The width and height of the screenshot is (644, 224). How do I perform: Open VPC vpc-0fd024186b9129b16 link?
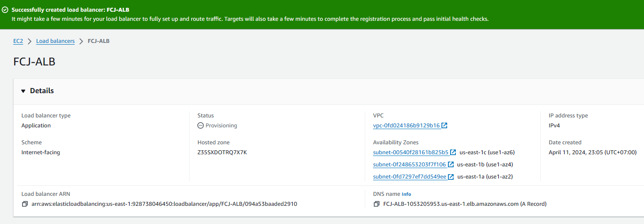coord(406,126)
